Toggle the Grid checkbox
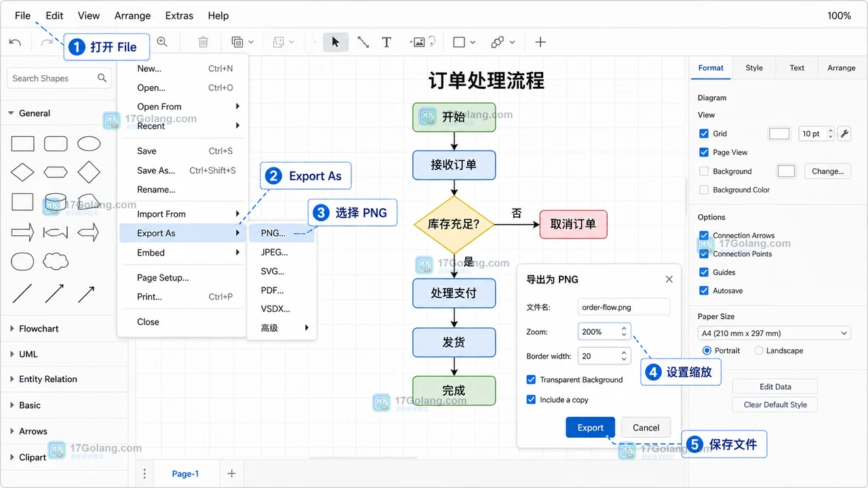 [x=704, y=134]
